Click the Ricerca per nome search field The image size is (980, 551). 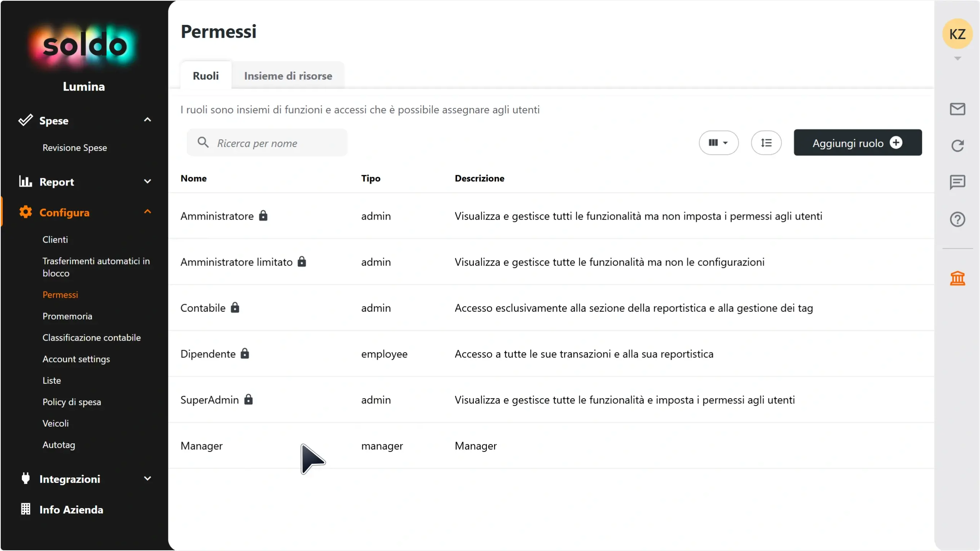pos(267,143)
